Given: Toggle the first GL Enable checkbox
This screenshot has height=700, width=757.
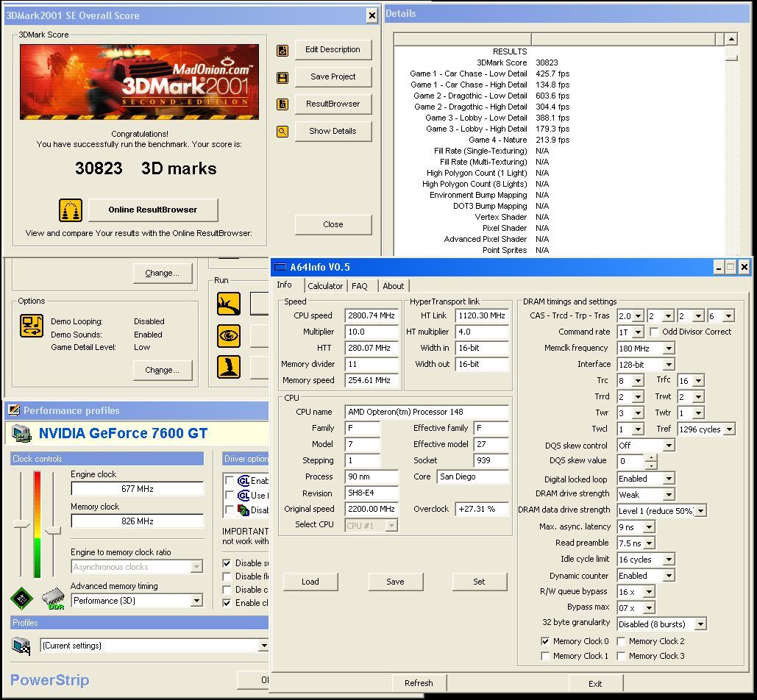Looking at the screenshot, I should [x=230, y=480].
